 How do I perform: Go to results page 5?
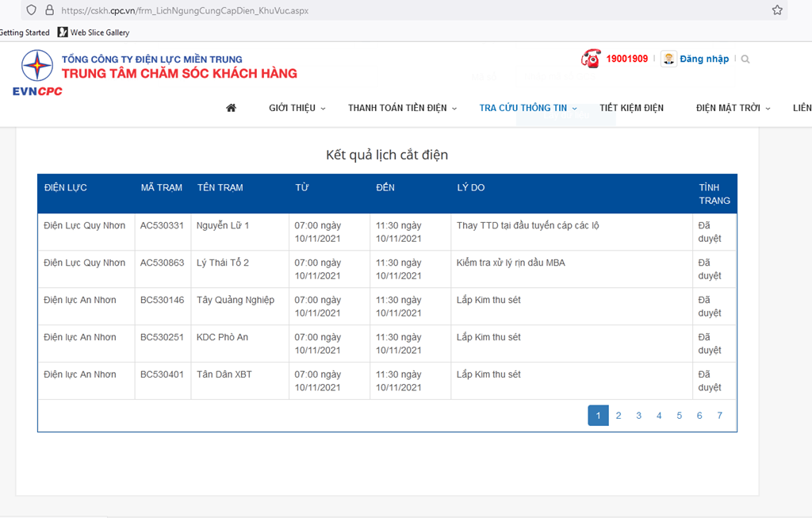pyautogui.click(x=679, y=416)
